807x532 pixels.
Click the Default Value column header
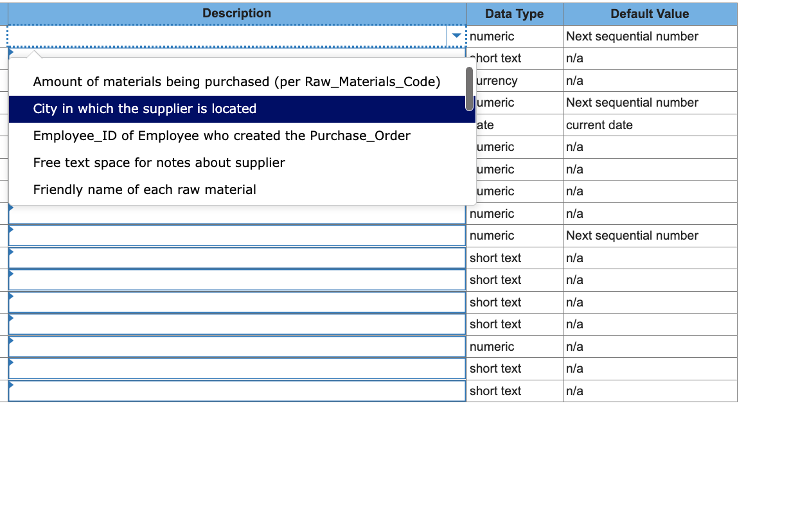650,13
